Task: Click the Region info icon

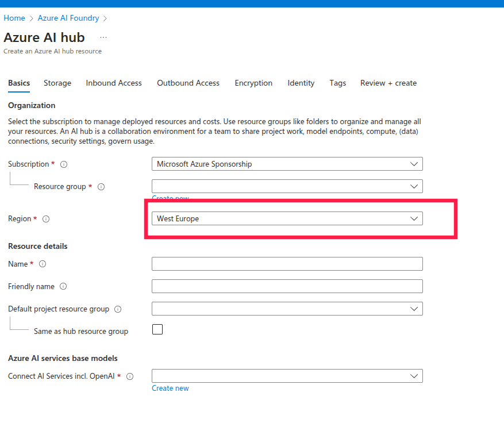Action: (46, 219)
